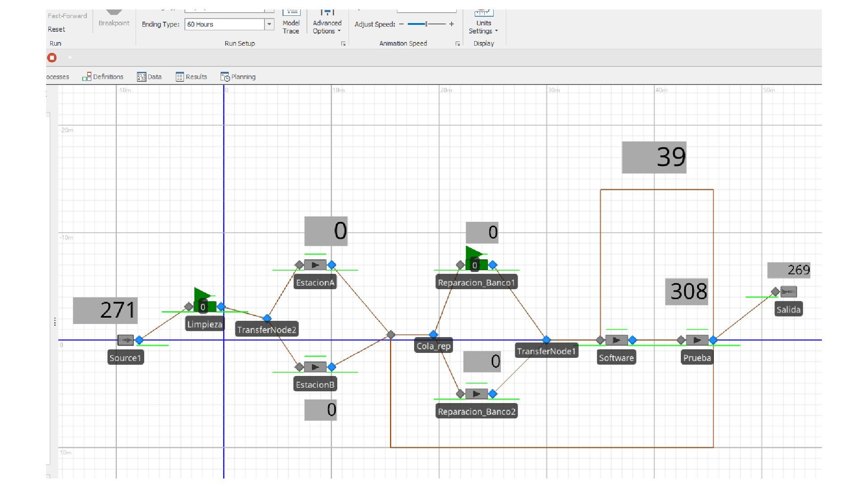Viewport: 868px width, 488px height.
Task: Select the EstacionA server icon
Action: pos(315,265)
